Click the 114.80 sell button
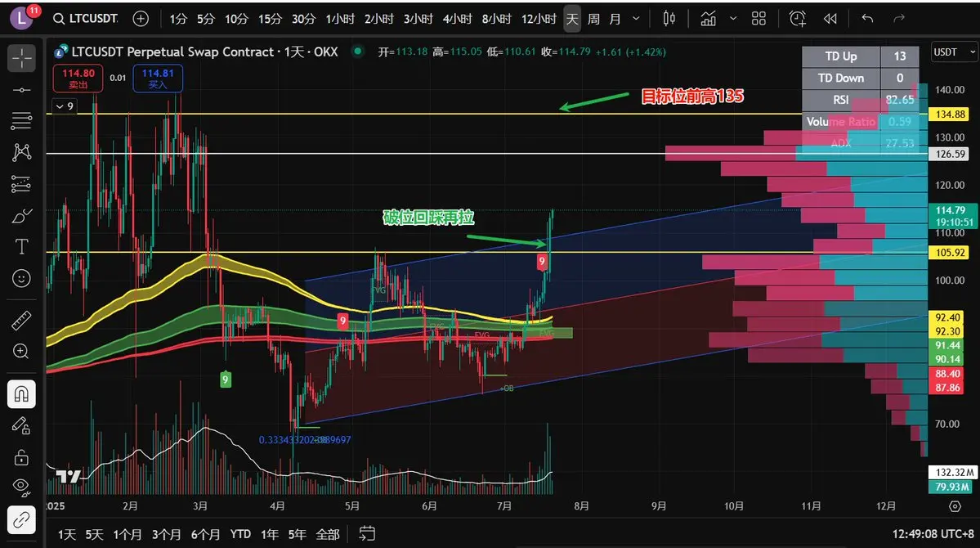Image resolution: width=980 pixels, height=548 pixels. pyautogui.click(x=78, y=79)
